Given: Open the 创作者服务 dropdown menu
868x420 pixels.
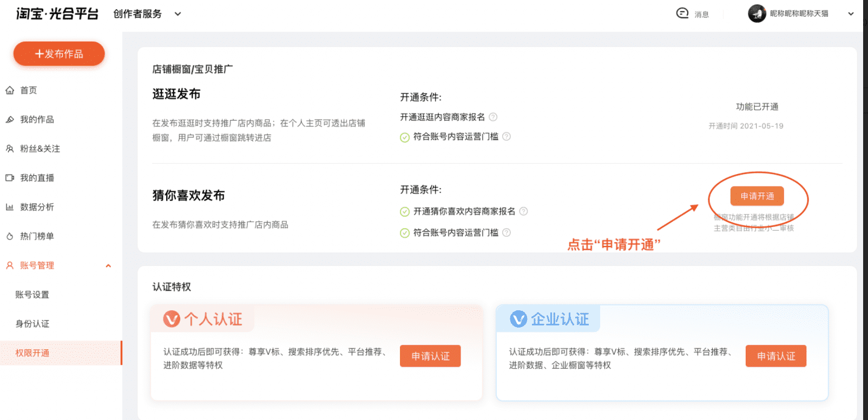Looking at the screenshot, I should (x=147, y=14).
